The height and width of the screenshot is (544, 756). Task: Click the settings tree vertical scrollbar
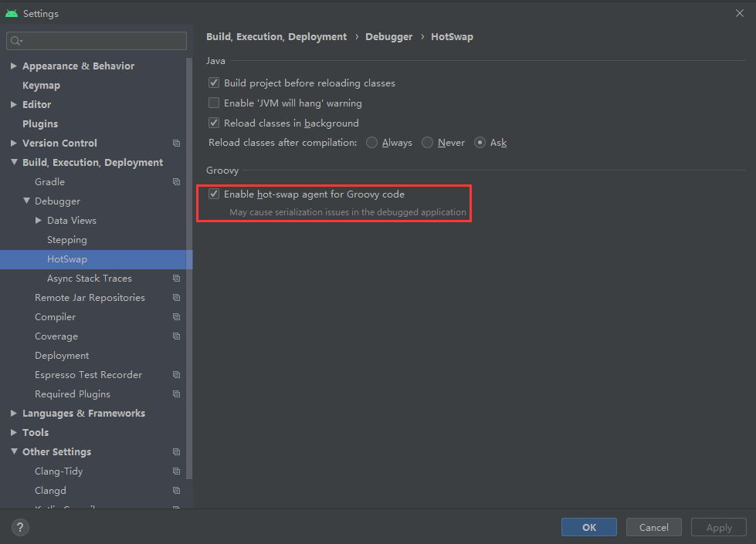pyautogui.click(x=189, y=268)
